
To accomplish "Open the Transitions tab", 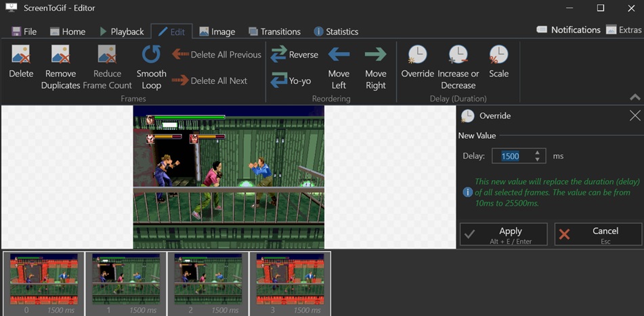I will 275,32.
